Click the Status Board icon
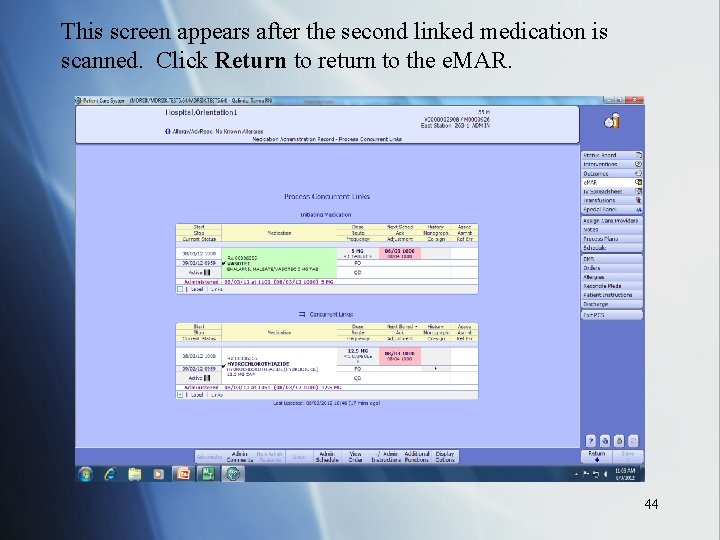 638,155
